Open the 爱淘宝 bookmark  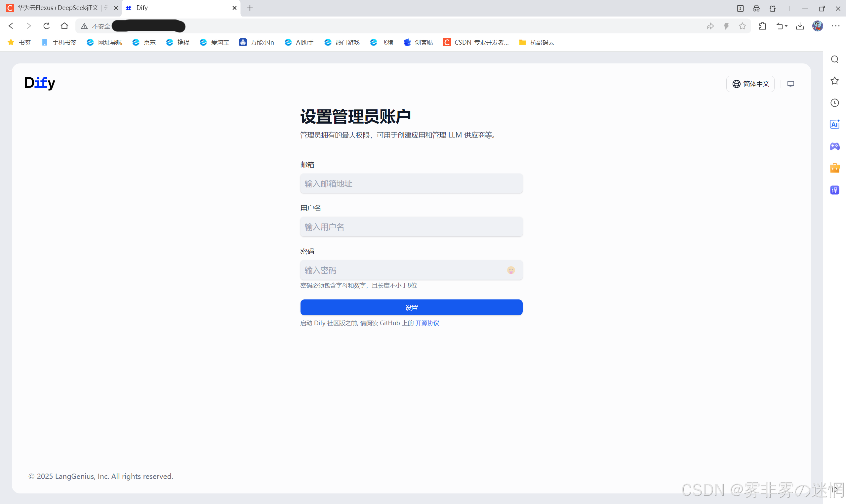point(214,42)
